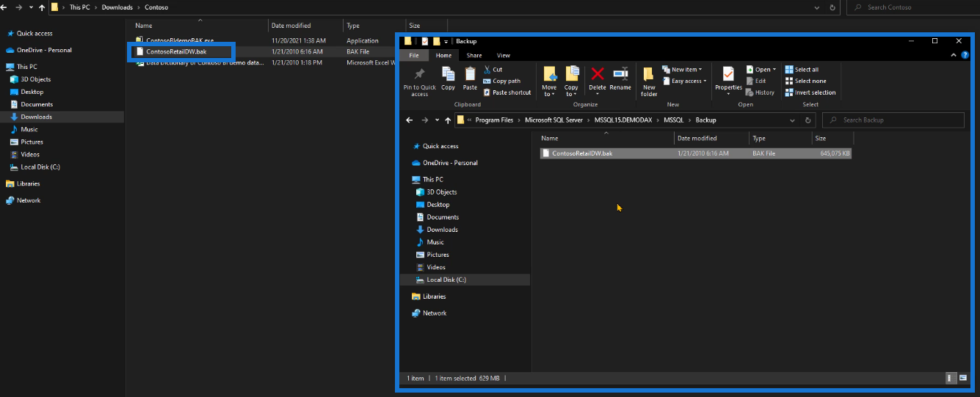This screenshot has width=980, height=397.
Task: Click Program Files in the breadcrumb path
Action: [494, 120]
